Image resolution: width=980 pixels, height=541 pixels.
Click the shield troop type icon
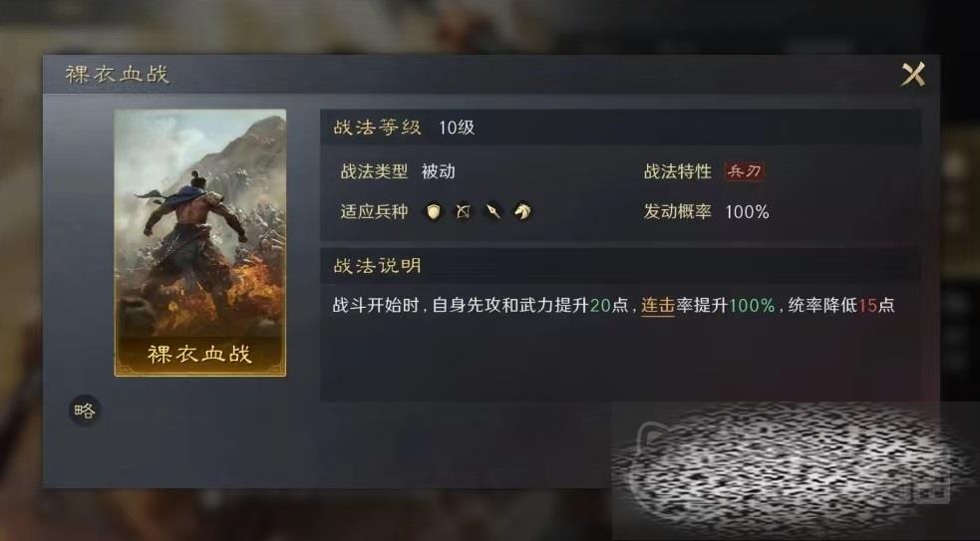pos(433,212)
